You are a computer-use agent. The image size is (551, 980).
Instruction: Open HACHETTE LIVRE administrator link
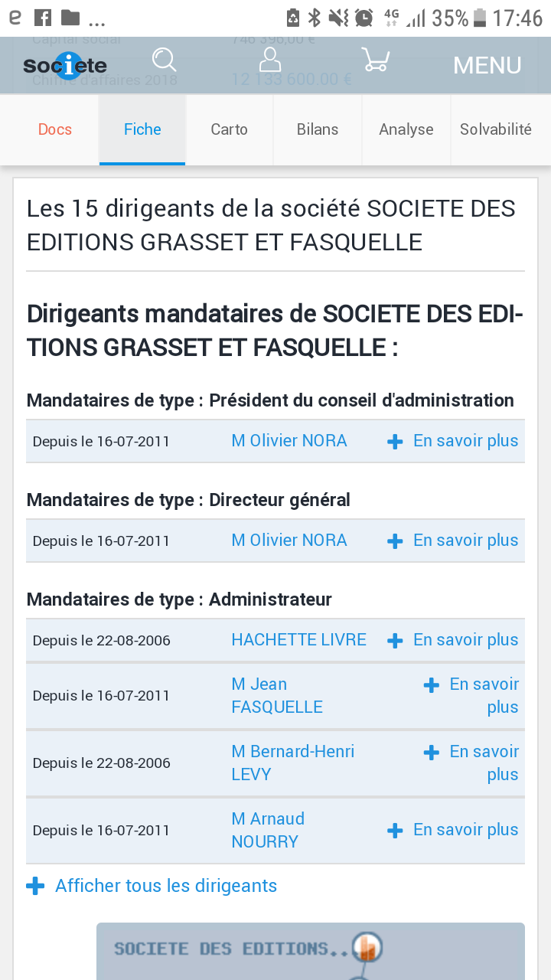click(x=298, y=640)
